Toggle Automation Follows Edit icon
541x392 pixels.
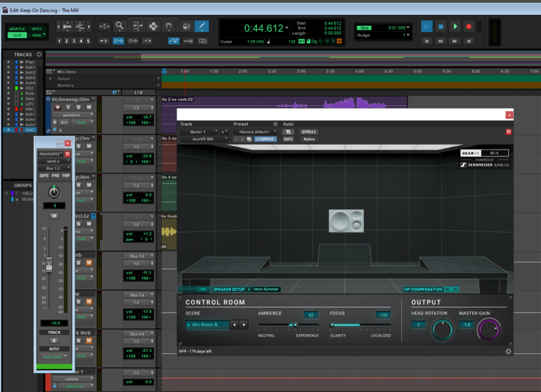click(173, 41)
